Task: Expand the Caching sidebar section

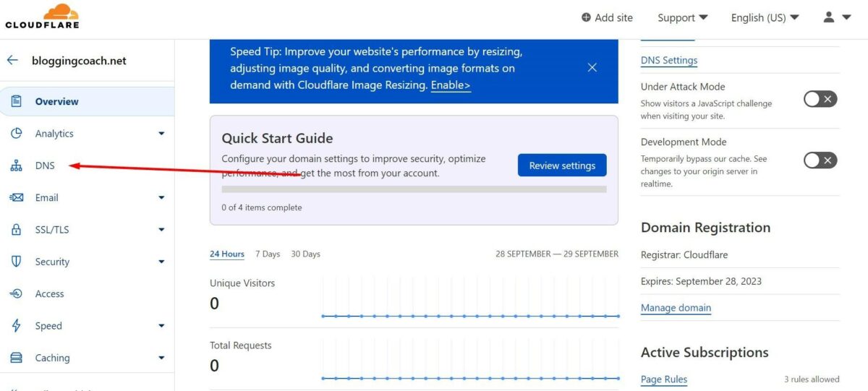Action: [161, 358]
